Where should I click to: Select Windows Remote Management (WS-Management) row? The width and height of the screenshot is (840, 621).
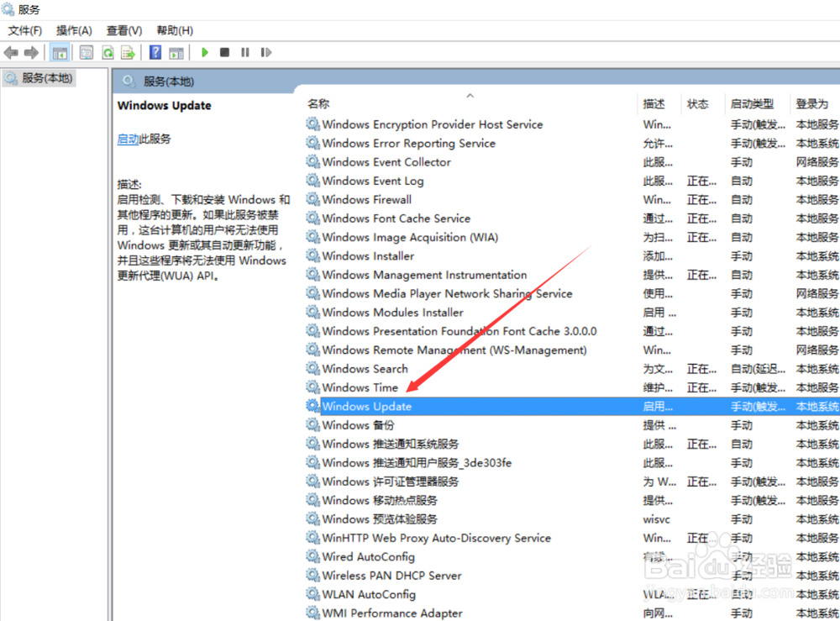[572, 350]
